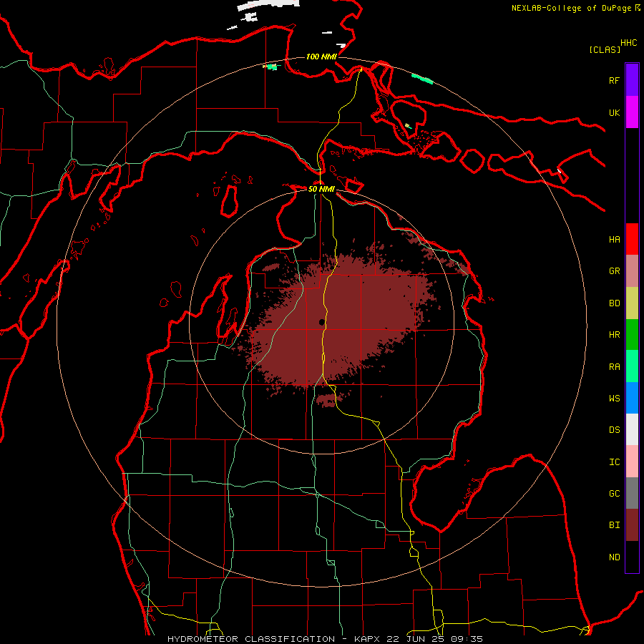The width and height of the screenshot is (644, 644).
Task: Click 'HYDROMETEOR CLASSIFICATION' caption text
Action: pos(251,639)
